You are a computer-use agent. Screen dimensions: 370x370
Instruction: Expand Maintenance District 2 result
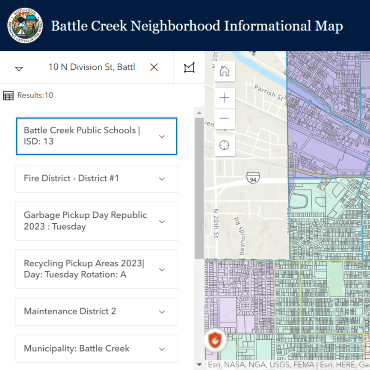pyautogui.click(x=162, y=312)
